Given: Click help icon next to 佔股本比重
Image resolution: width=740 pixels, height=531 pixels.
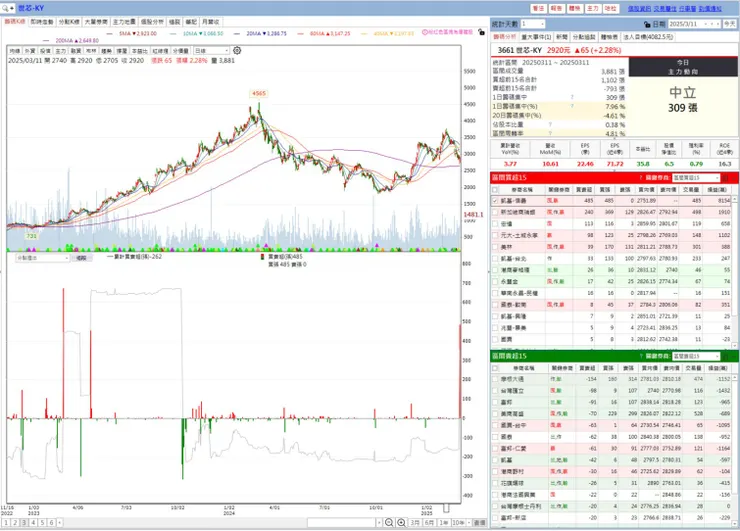Looking at the screenshot, I should (x=550, y=125).
